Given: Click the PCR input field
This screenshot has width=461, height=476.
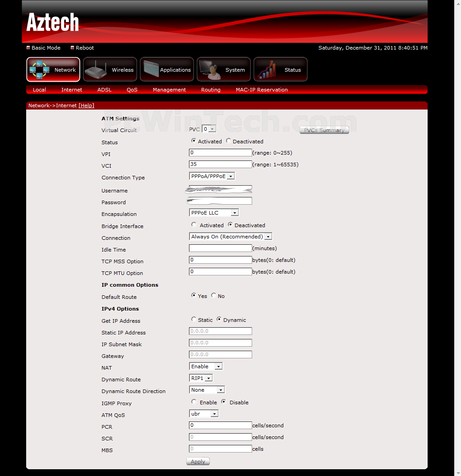Looking at the screenshot, I should click(221, 426).
